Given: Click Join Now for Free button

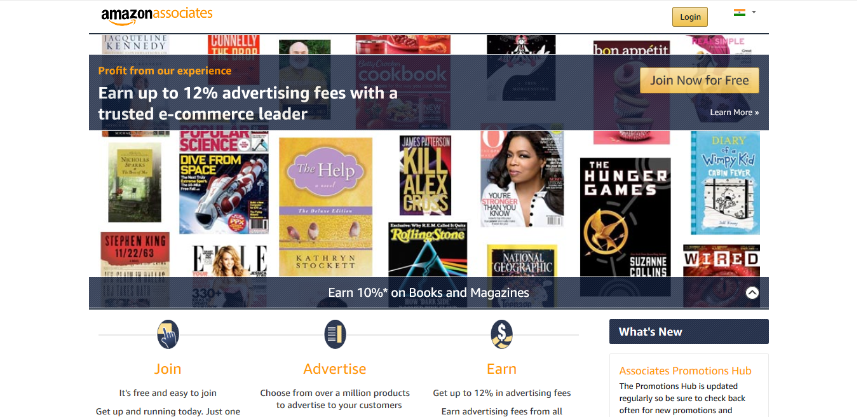Looking at the screenshot, I should (x=700, y=80).
